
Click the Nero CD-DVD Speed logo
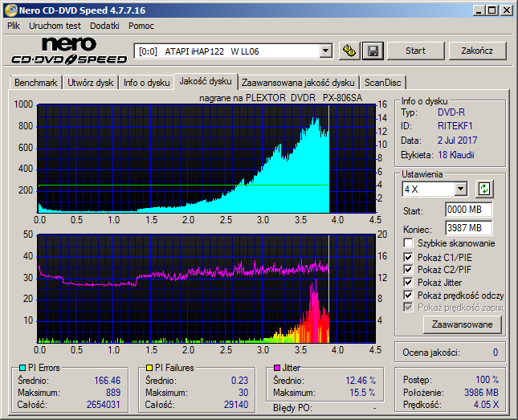(x=69, y=51)
